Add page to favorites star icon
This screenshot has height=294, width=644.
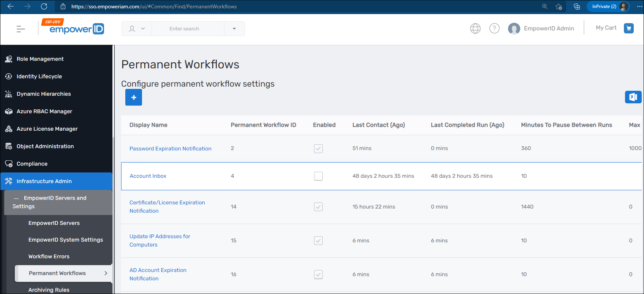559,6
